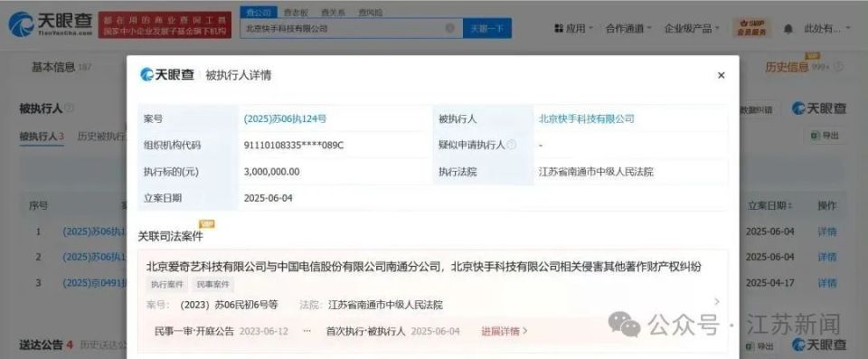868x359 pixels.
Task: Click the 执行法院 value 江苏省南通市中级人民法院
Action: click(x=596, y=172)
